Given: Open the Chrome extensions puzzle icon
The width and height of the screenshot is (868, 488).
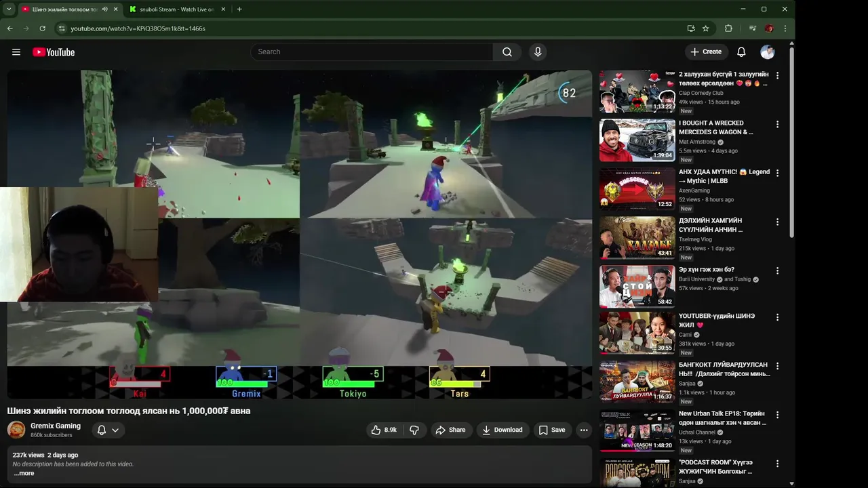Looking at the screenshot, I should 728,28.
